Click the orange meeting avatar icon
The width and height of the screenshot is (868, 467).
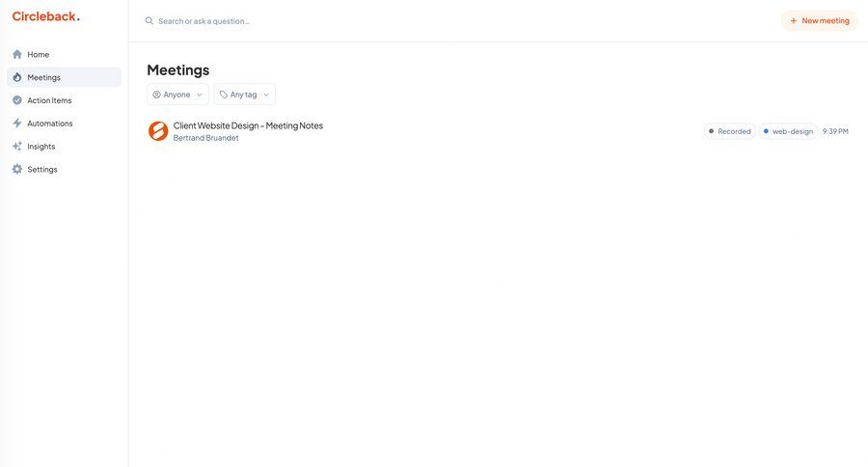click(x=158, y=131)
